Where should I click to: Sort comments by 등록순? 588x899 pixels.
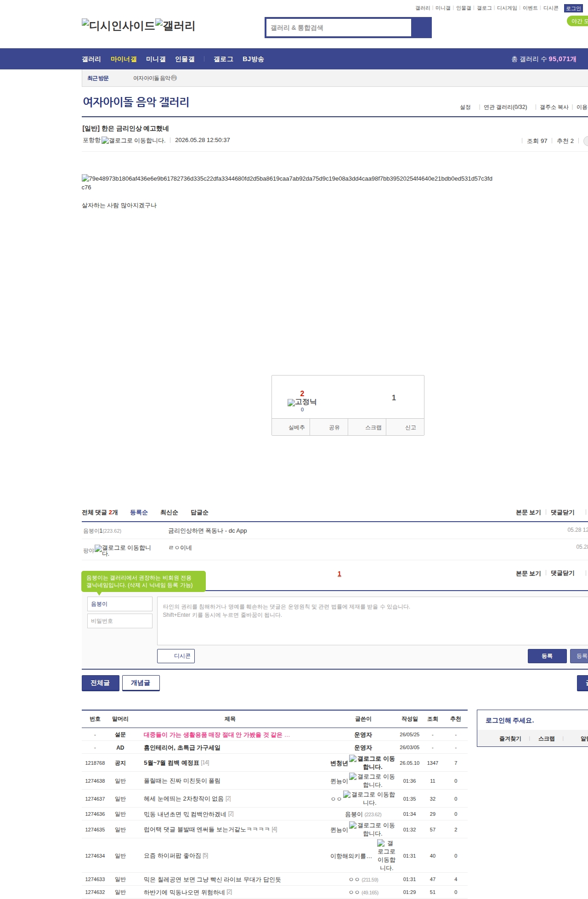[139, 512]
